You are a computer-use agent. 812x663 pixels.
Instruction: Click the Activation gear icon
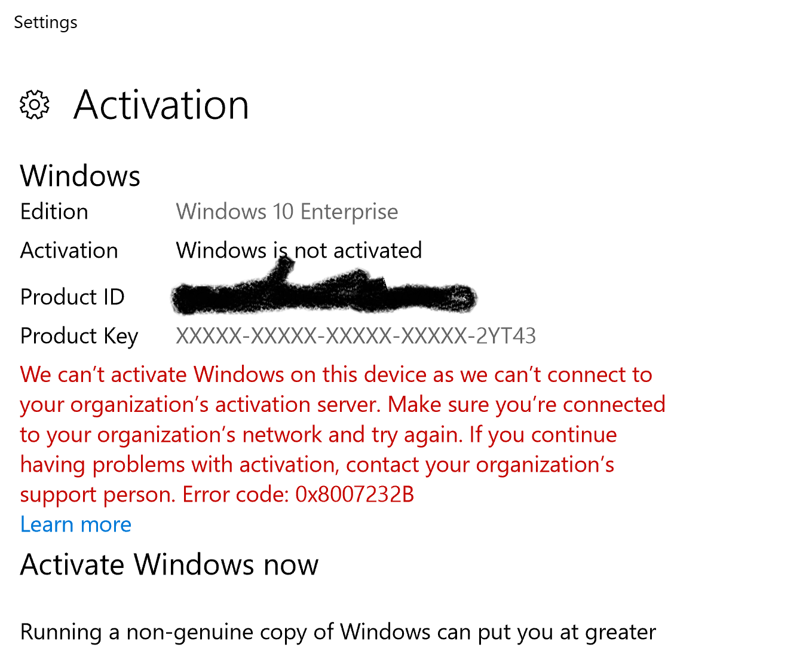[x=35, y=105]
